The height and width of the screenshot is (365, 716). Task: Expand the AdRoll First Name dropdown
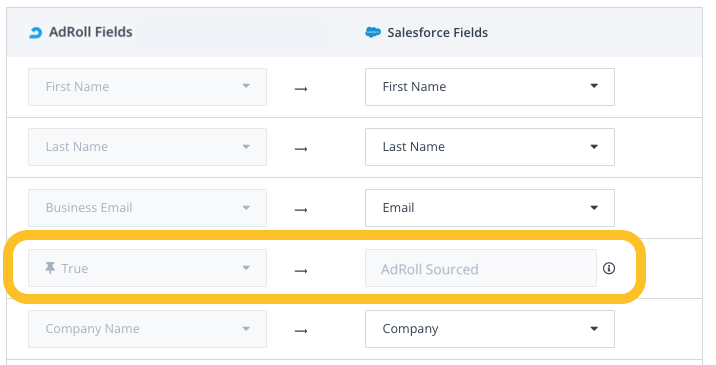click(x=147, y=87)
